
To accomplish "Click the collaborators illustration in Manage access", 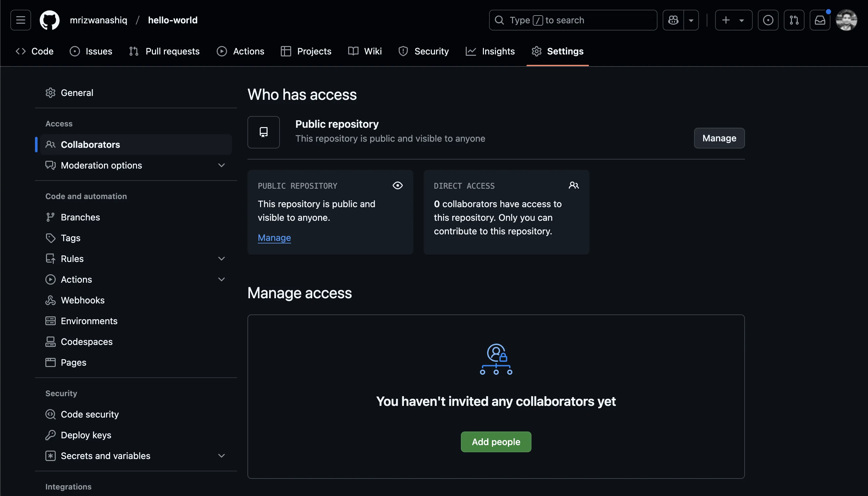I will (x=496, y=359).
